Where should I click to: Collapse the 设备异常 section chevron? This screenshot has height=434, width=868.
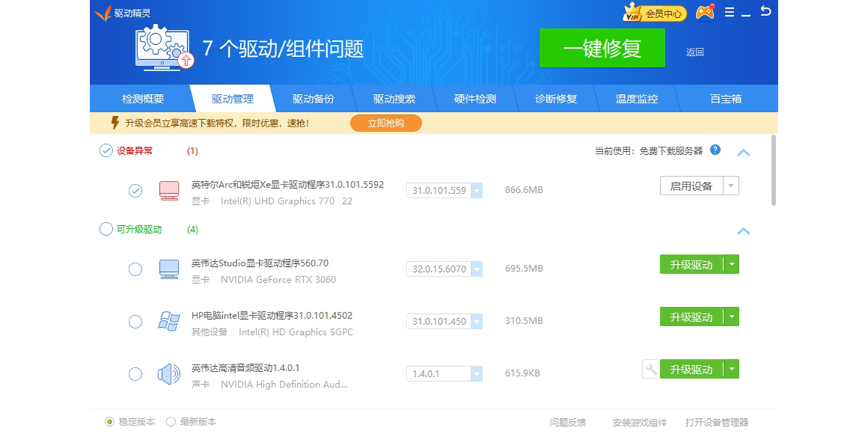[743, 153]
